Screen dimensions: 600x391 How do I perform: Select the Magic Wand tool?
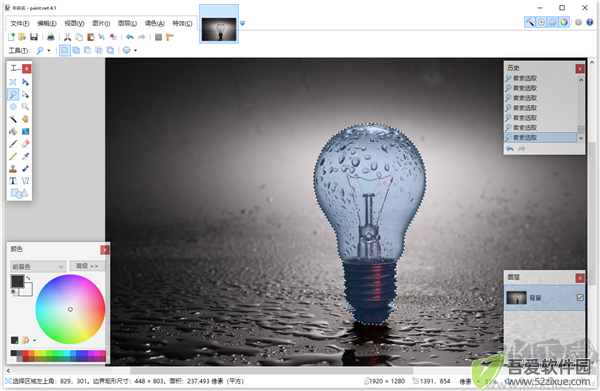pyautogui.click(x=13, y=119)
